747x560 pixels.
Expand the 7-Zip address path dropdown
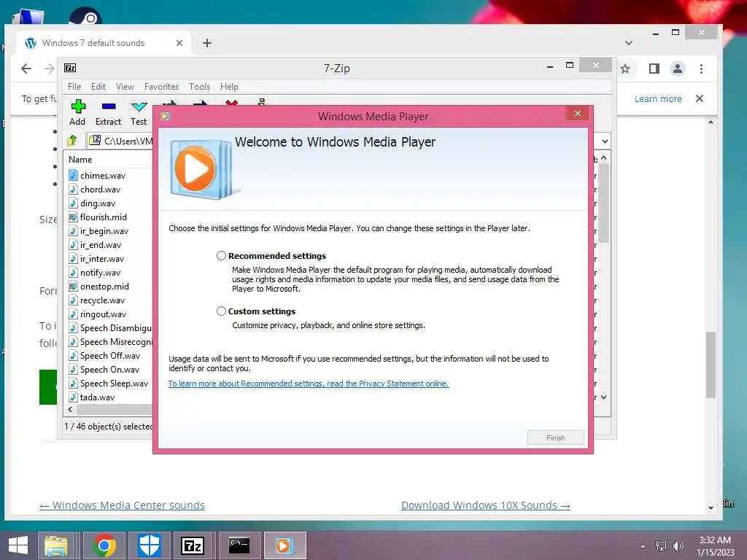click(605, 141)
